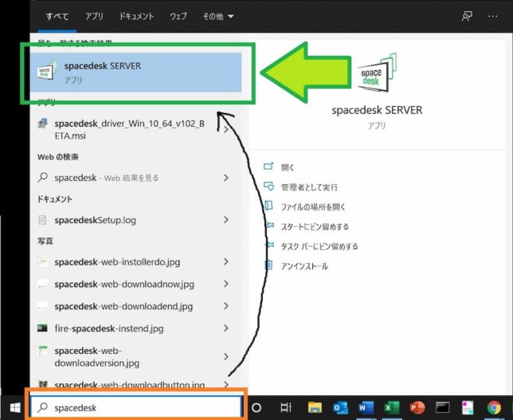The height and width of the screenshot is (420, 513).
Task: Switch to the ドキュメント tab
Action: click(136, 16)
